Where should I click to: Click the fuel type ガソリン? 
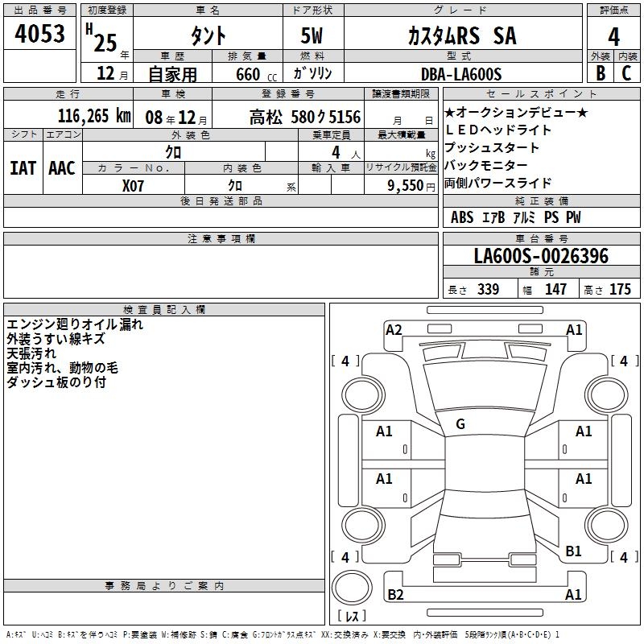(312, 73)
